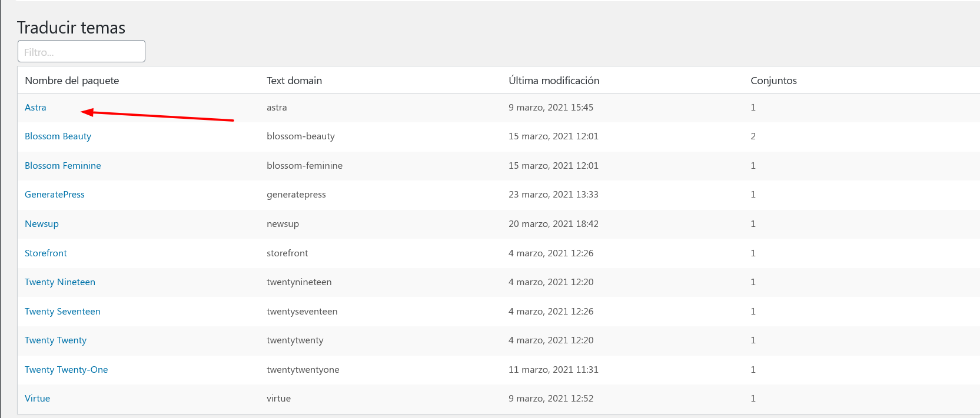Open the Astra theme link
This screenshot has height=418, width=980.
35,108
